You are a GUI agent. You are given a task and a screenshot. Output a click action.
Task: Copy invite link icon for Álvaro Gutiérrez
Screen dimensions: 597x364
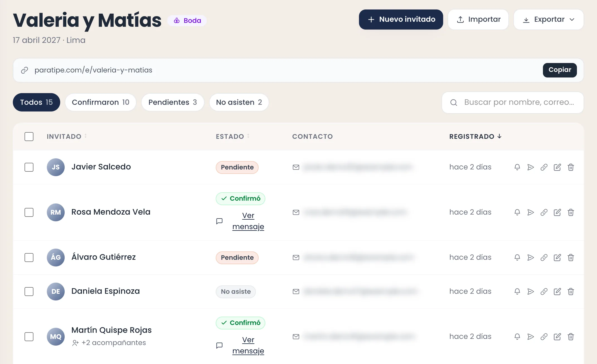tap(544, 258)
